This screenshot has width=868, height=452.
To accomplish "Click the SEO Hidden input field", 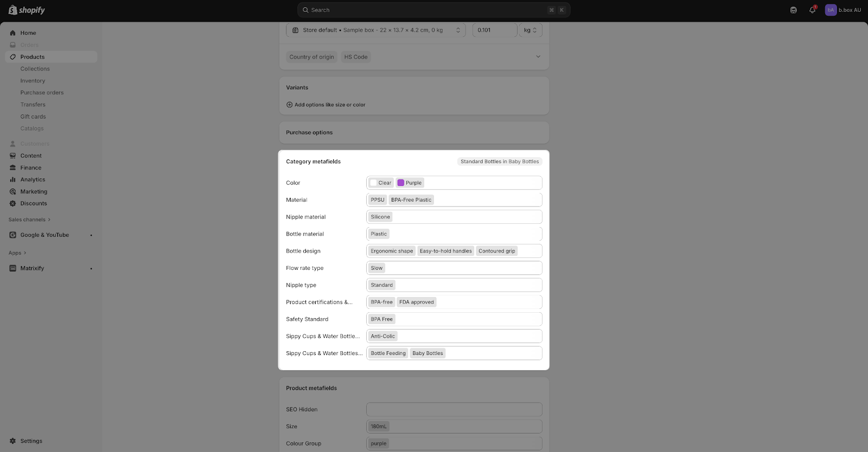I will (454, 410).
